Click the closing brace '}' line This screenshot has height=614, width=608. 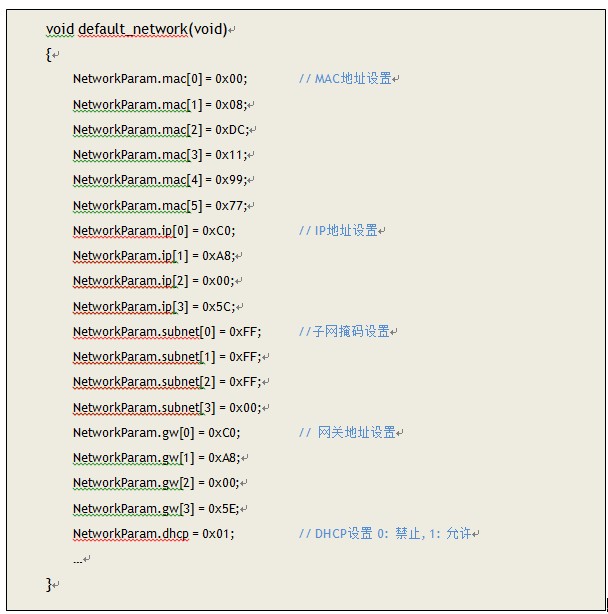click(x=49, y=585)
